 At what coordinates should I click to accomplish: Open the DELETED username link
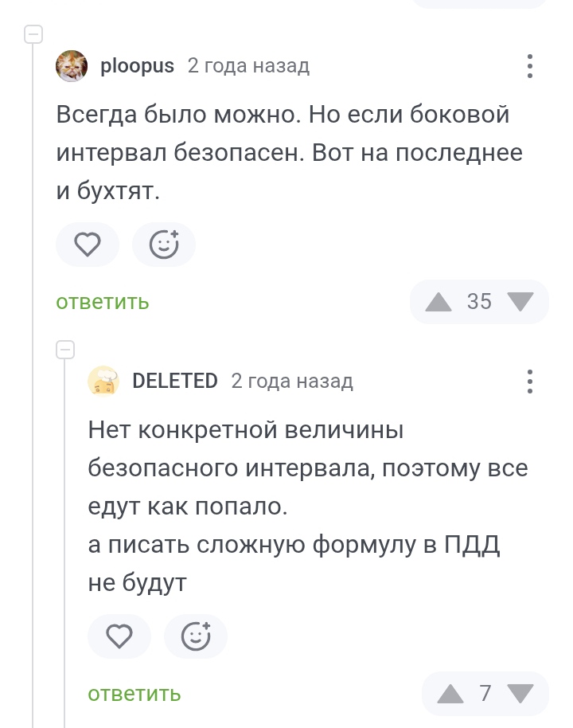(x=175, y=382)
